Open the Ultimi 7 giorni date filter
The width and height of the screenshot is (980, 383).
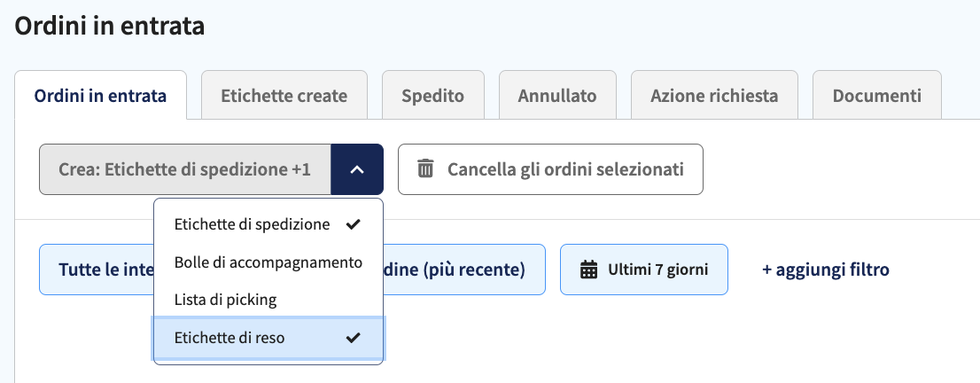(x=644, y=270)
